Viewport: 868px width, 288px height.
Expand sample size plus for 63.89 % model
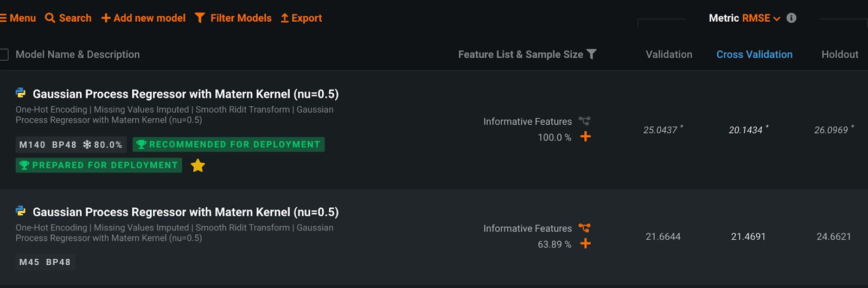pyautogui.click(x=585, y=244)
